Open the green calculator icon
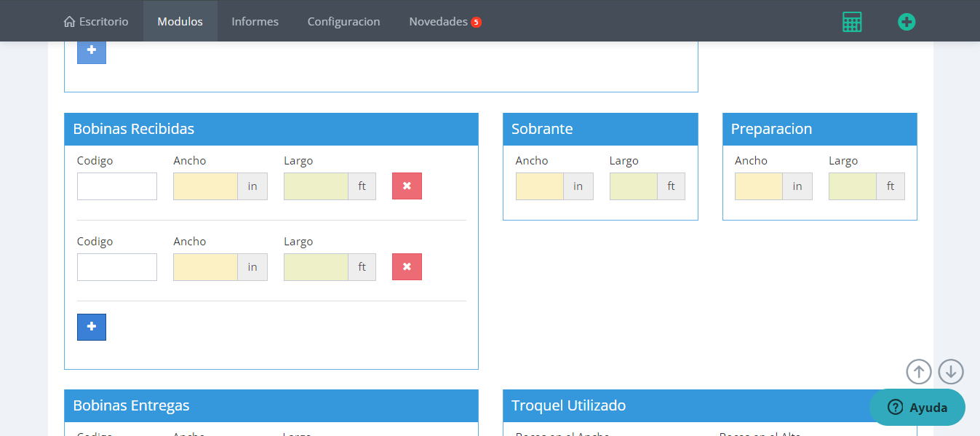The width and height of the screenshot is (980, 436). 851,22
